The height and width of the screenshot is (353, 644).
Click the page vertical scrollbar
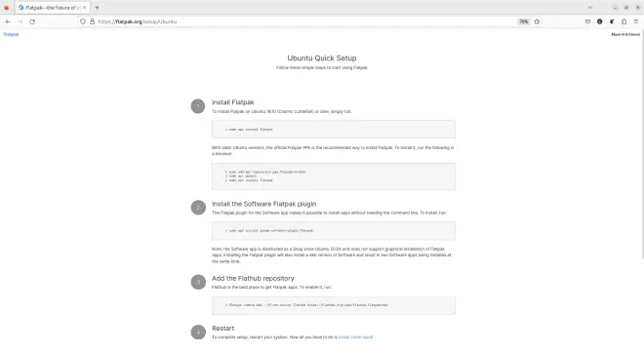coord(642,143)
